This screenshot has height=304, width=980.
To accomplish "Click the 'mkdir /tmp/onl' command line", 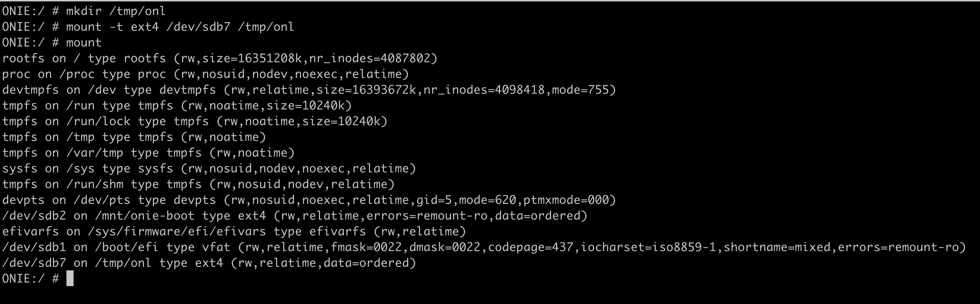I will [x=84, y=11].
